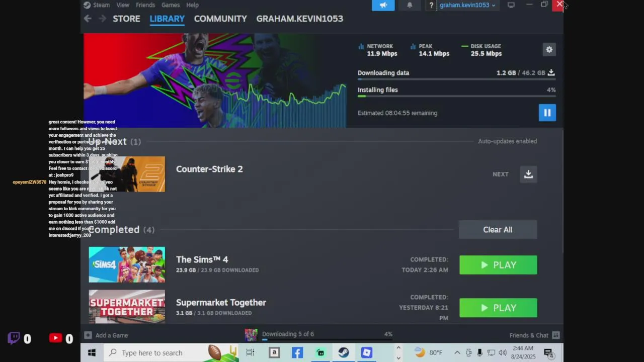Play The Sims 4
Screen dimensions: 644x362
point(498,265)
